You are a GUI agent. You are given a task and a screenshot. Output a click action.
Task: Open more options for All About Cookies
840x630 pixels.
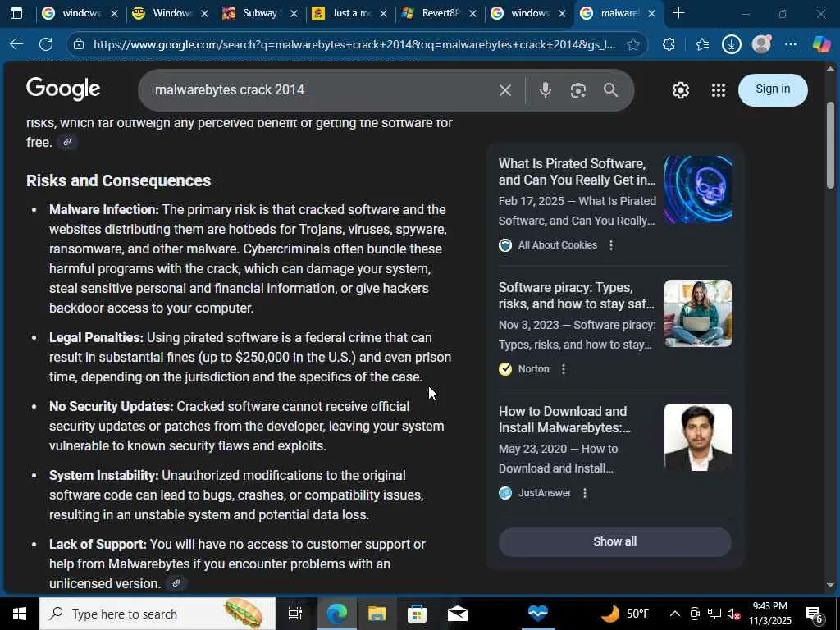pyautogui.click(x=610, y=244)
